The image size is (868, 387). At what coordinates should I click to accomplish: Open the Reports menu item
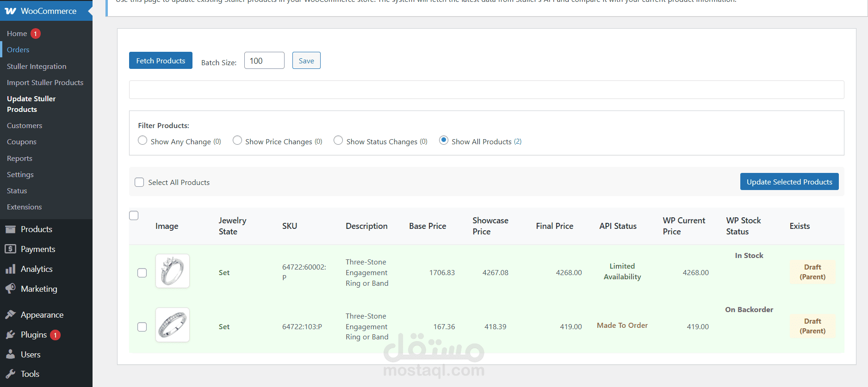(19, 158)
